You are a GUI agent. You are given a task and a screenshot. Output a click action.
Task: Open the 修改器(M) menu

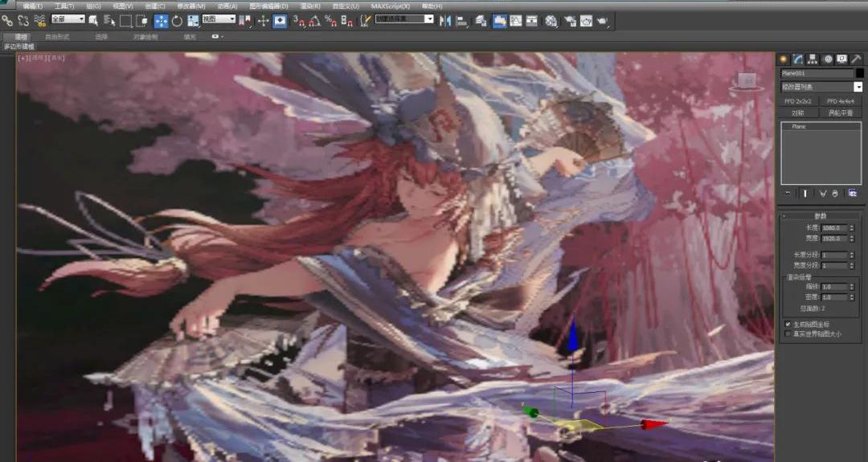tap(191, 6)
